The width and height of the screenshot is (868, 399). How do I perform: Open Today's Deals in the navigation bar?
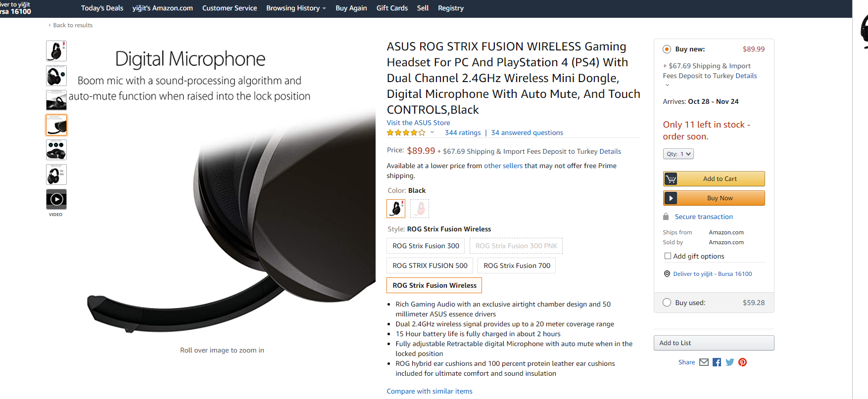[x=102, y=8]
